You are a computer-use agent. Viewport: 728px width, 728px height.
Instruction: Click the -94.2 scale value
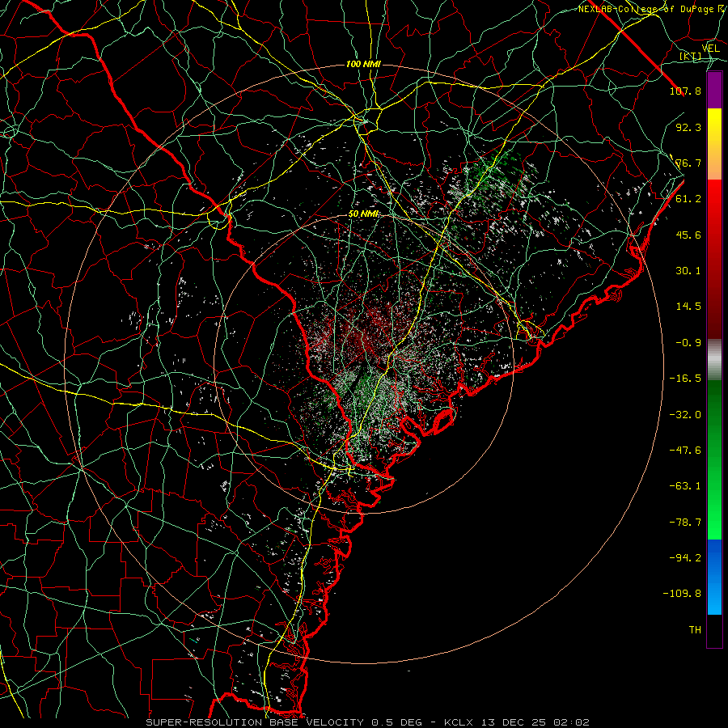click(685, 557)
